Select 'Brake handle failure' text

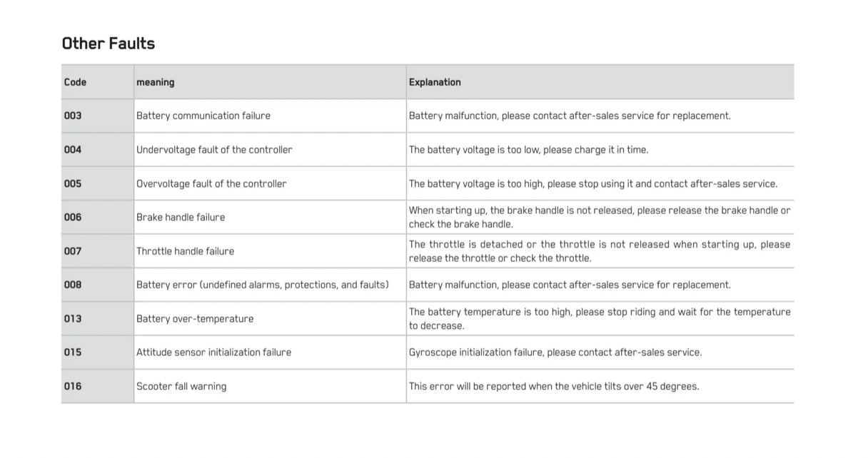[181, 218]
